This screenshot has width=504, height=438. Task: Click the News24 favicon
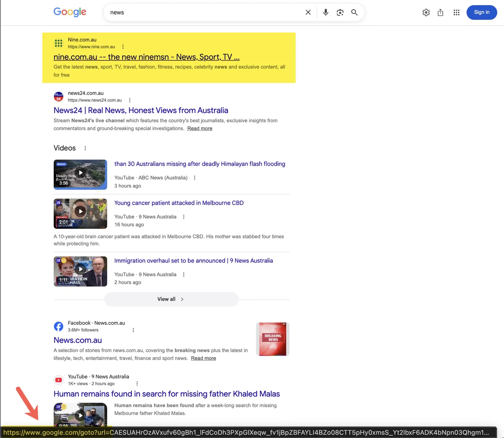pyautogui.click(x=58, y=96)
